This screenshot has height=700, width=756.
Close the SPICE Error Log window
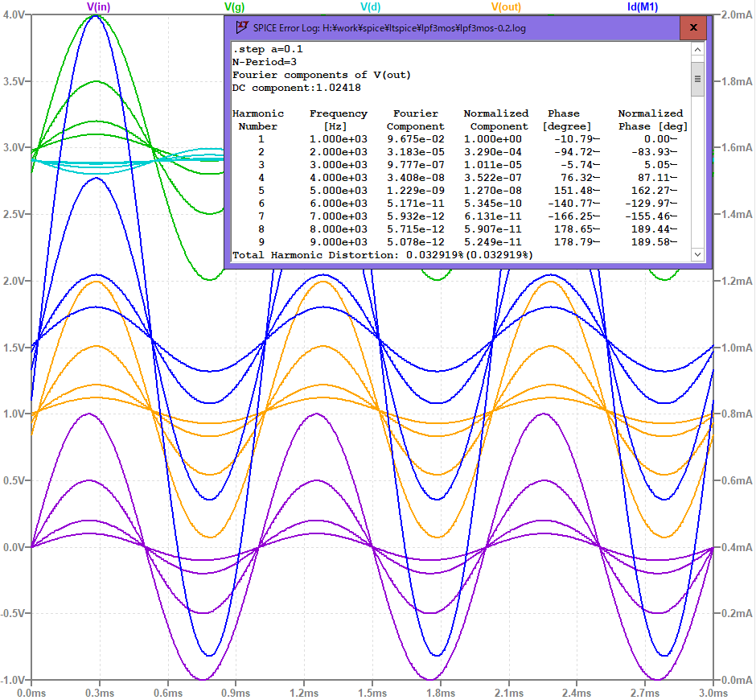coord(692,27)
